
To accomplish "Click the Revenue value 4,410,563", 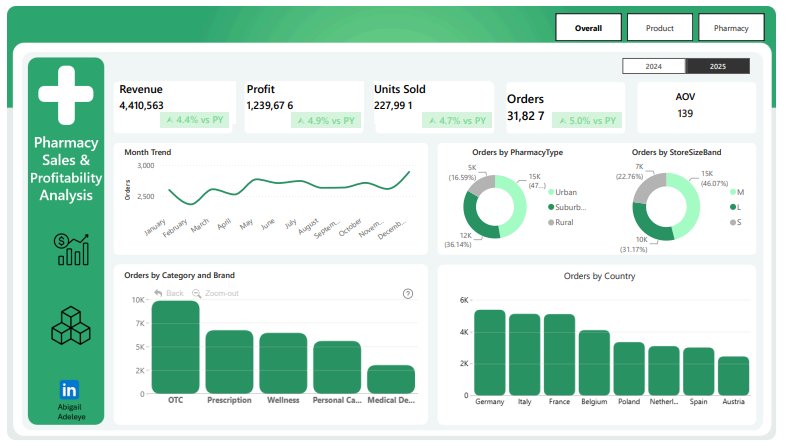I will [x=141, y=106].
